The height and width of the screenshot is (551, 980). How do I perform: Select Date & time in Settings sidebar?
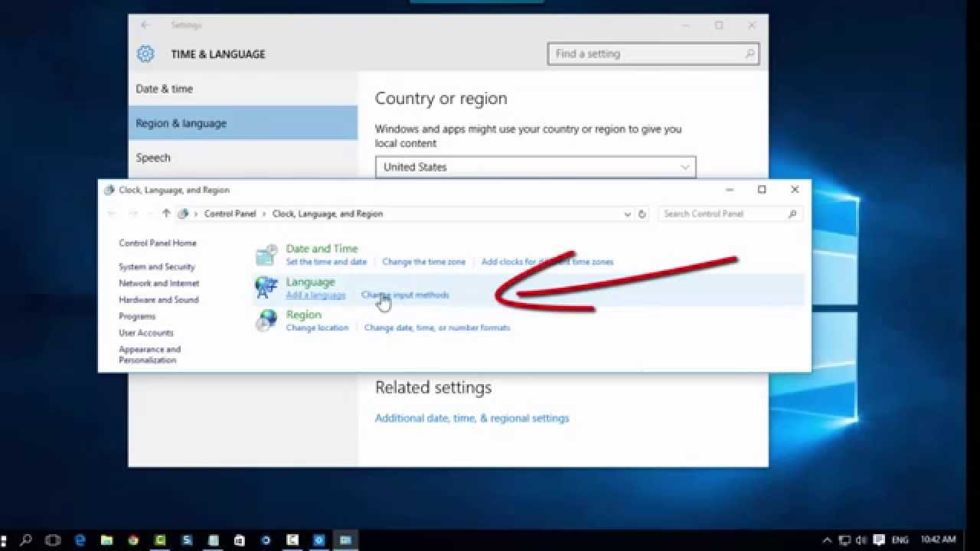pyautogui.click(x=243, y=89)
